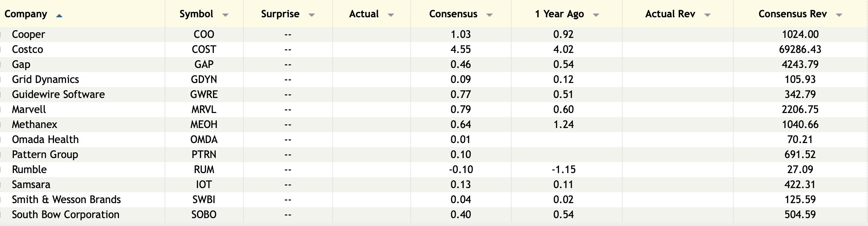Click the IOT ticker symbol
Viewport: 868px width, 226px height.
point(204,185)
